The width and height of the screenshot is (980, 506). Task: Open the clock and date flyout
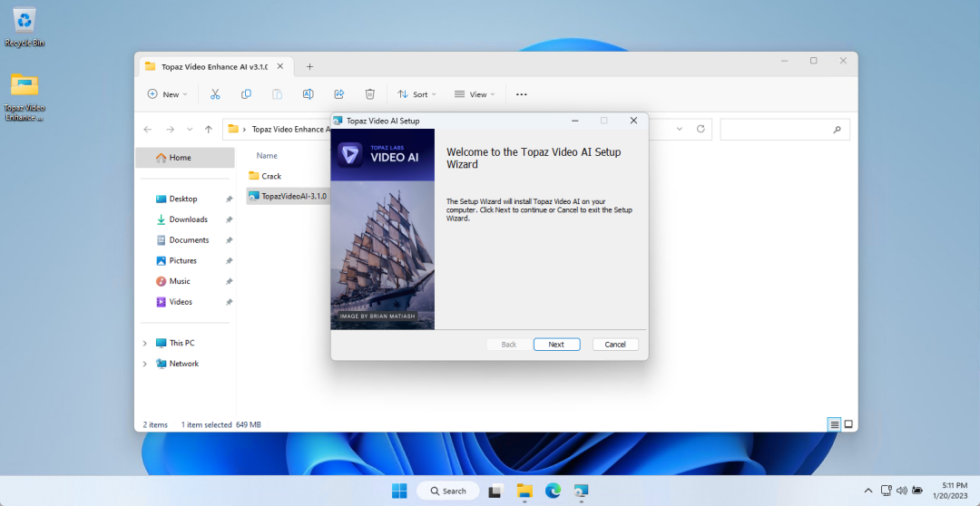(951, 491)
